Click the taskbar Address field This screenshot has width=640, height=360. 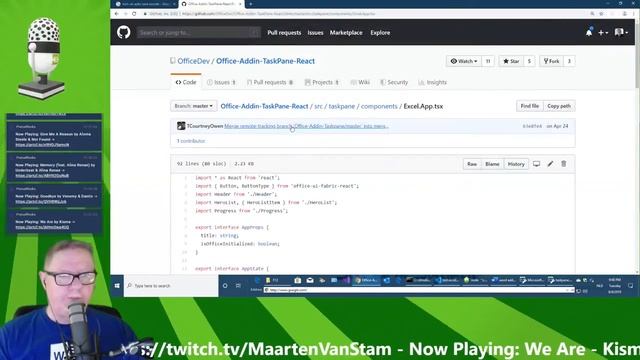[419, 290]
